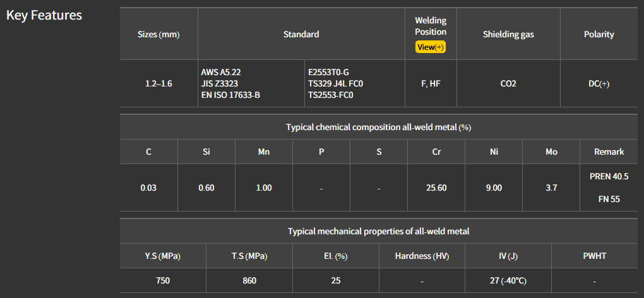Click the E2553T0-G classification text

(328, 72)
